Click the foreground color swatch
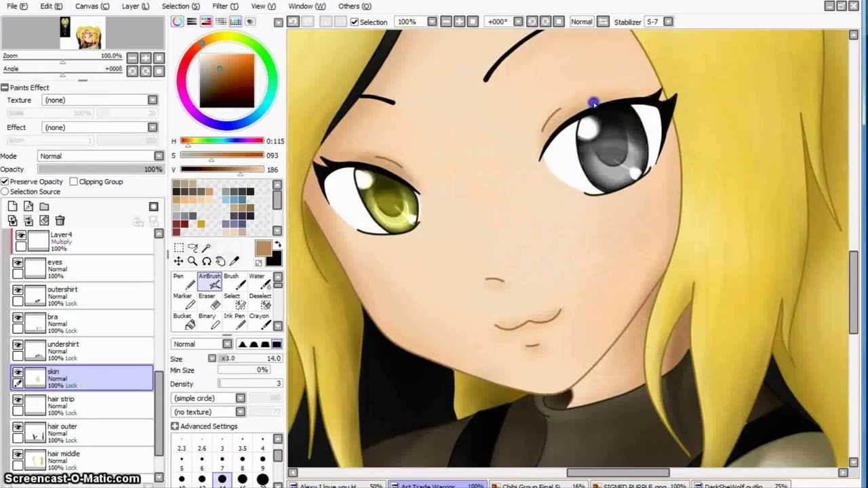 263,249
